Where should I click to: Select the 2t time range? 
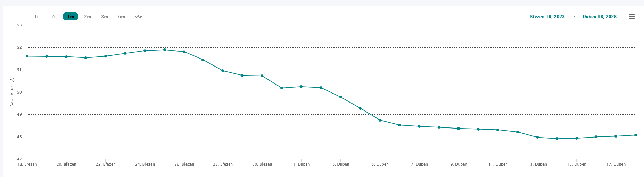coord(53,17)
